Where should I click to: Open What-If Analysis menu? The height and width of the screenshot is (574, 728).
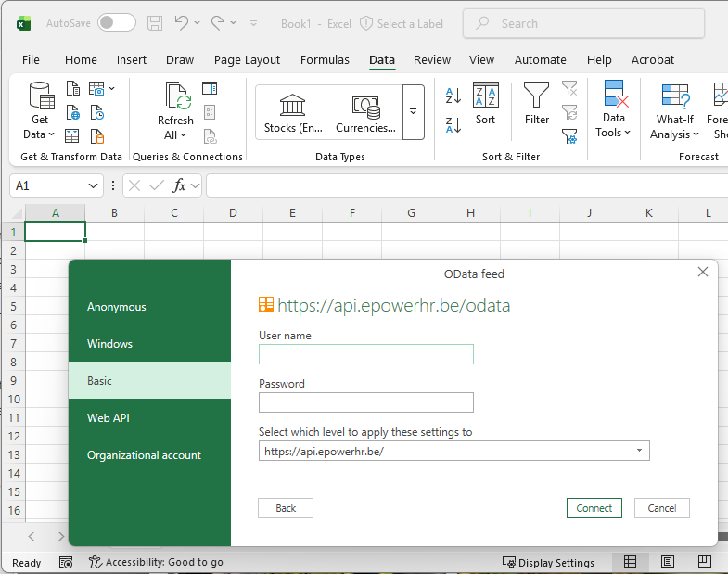click(674, 111)
